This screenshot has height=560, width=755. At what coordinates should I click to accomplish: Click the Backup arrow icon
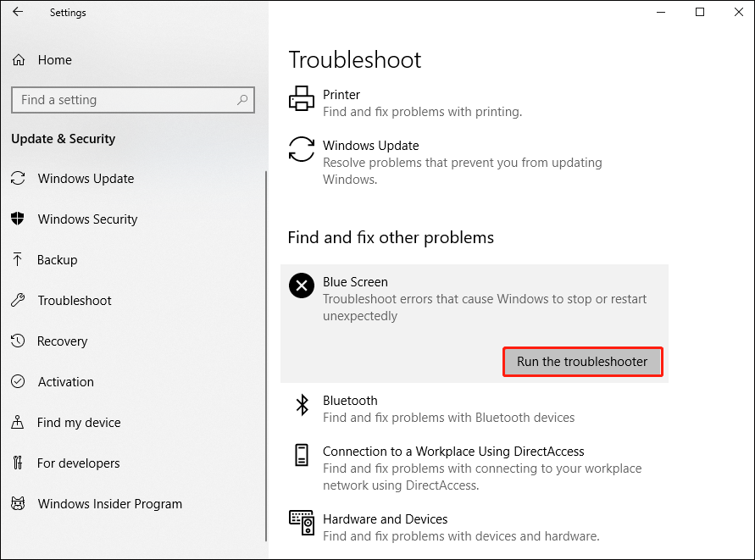pyautogui.click(x=18, y=259)
